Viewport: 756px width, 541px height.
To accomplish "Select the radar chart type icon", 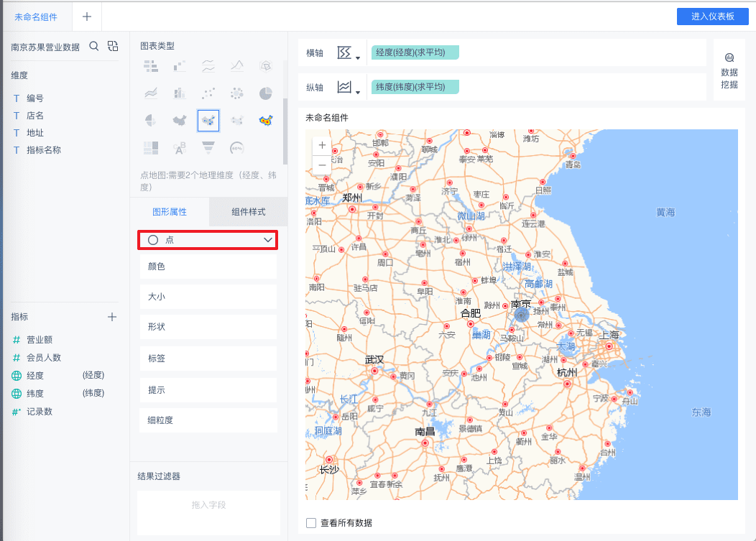I will (266, 66).
